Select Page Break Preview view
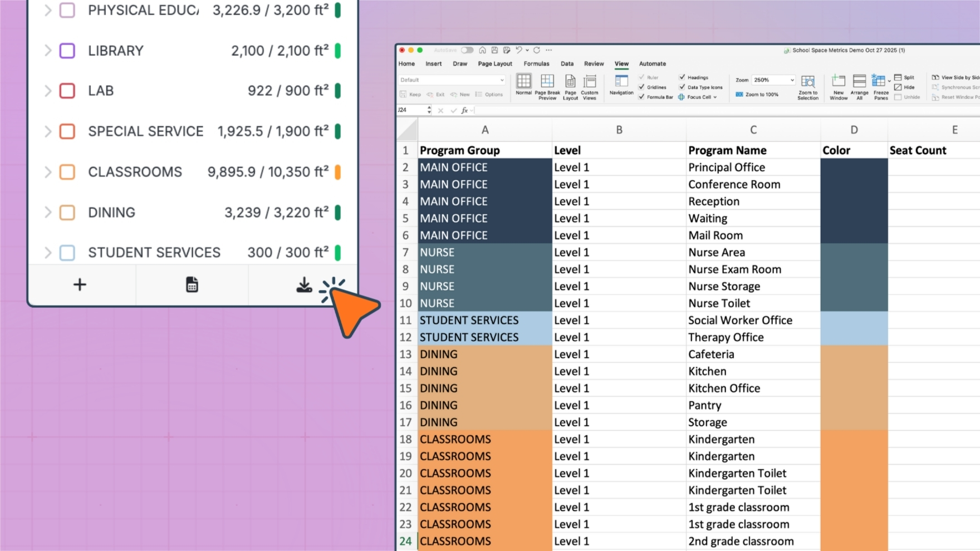Image resolution: width=980 pixels, height=551 pixels. pyautogui.click(x=547, y=87)
